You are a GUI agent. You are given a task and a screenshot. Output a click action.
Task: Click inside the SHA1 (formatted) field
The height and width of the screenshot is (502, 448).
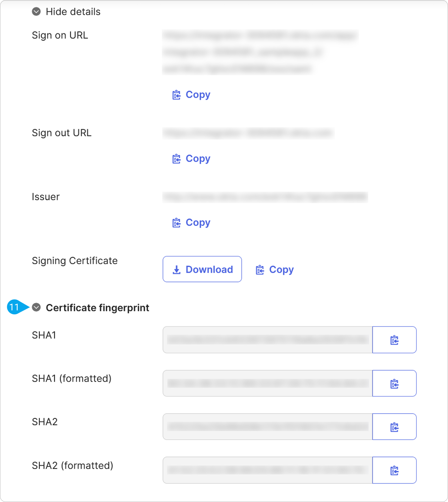pos(268,383)
